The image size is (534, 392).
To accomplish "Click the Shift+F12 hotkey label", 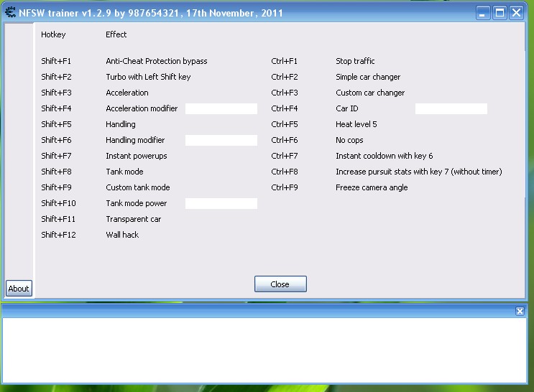I will [x=58, y=235].
